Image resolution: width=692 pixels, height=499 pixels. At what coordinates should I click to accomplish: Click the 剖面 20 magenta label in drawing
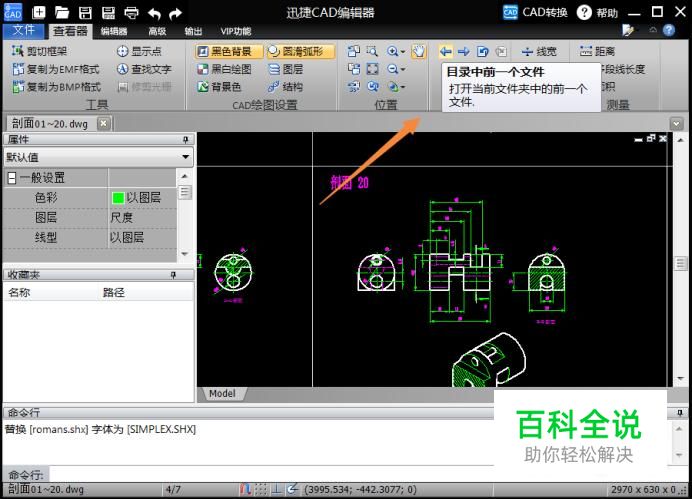click(x=350, y=182)
